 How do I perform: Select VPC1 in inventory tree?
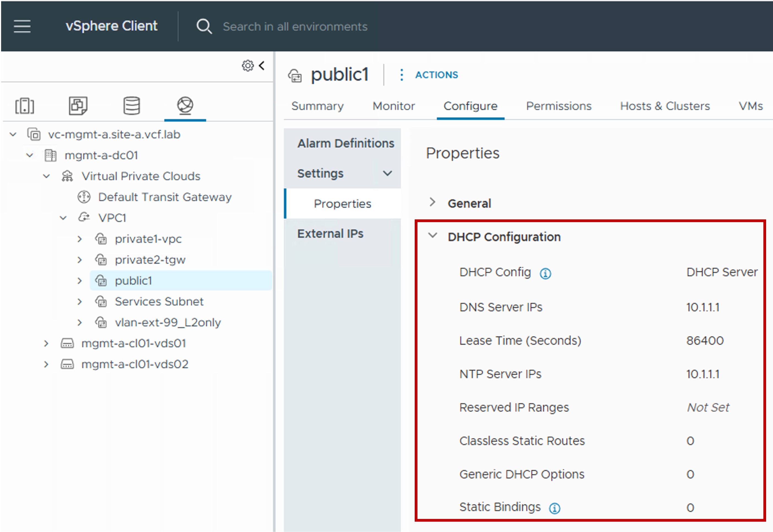pos(112,218)
